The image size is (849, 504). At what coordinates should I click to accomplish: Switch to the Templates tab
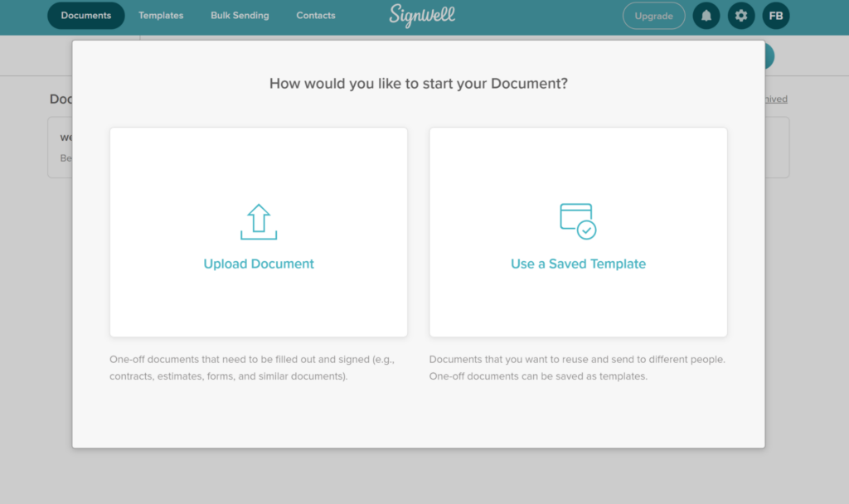161,15
